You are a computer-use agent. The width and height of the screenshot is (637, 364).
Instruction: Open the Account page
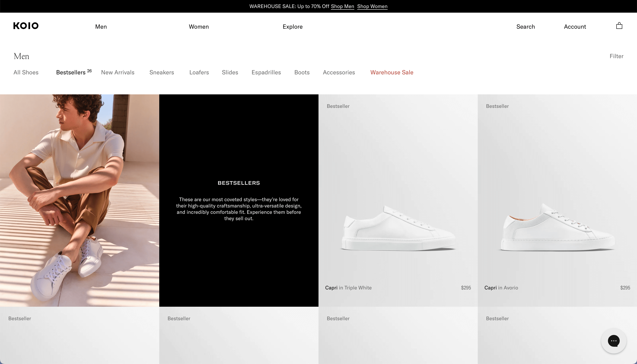coord(575,27)
